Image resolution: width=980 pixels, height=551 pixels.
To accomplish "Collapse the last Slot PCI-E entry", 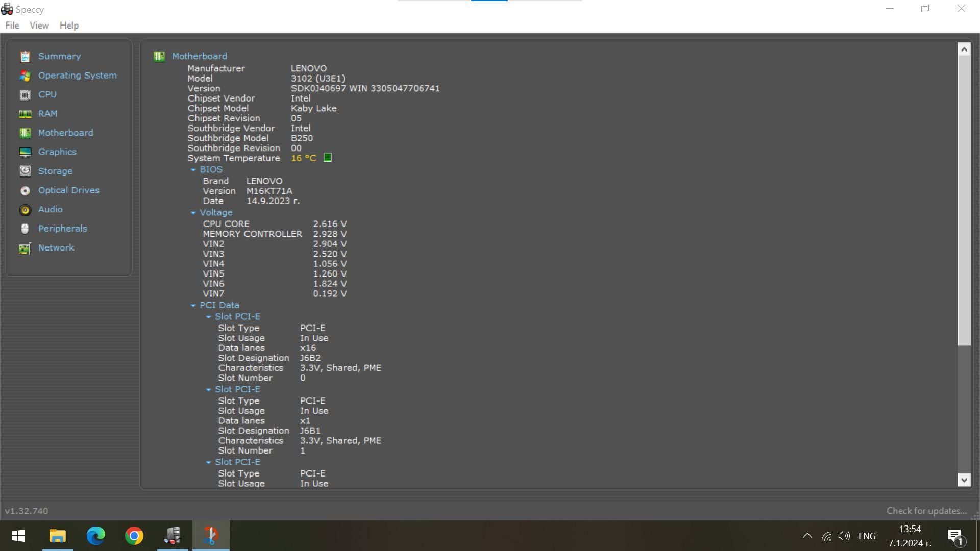I will tap(209, 463).
